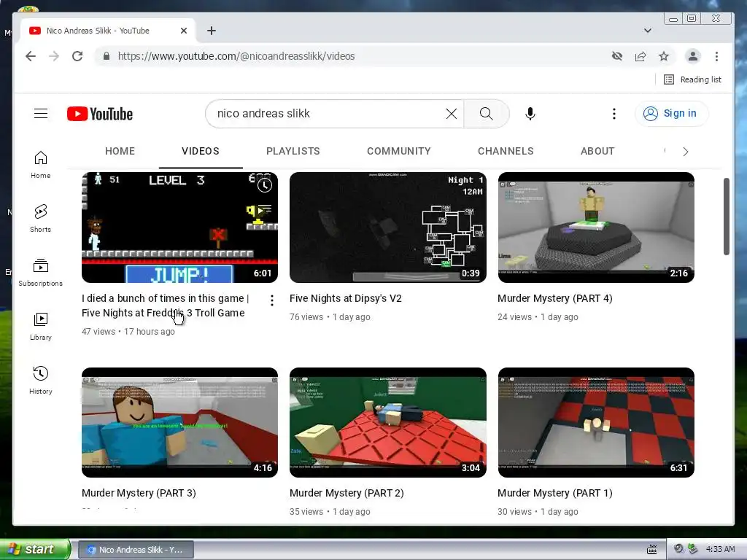This screenshot has height=560, width=747.
Task: Click the crossed-eye tracking protection icon
Action: 617,56
